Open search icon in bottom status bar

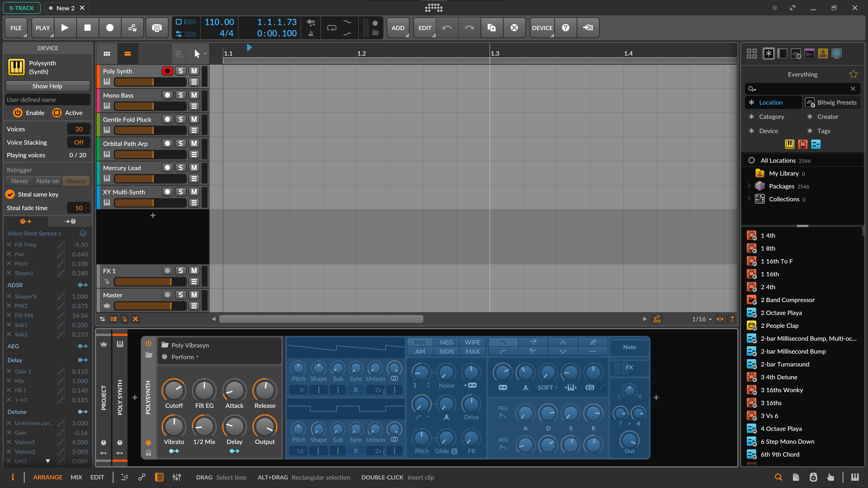(778, 477)
